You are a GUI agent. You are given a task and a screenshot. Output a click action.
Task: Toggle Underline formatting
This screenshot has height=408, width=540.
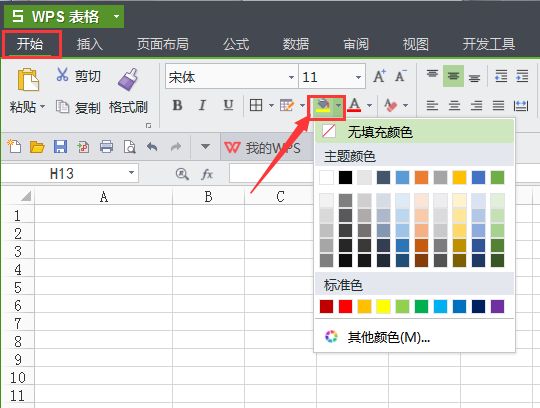click(x=228, y=105)
